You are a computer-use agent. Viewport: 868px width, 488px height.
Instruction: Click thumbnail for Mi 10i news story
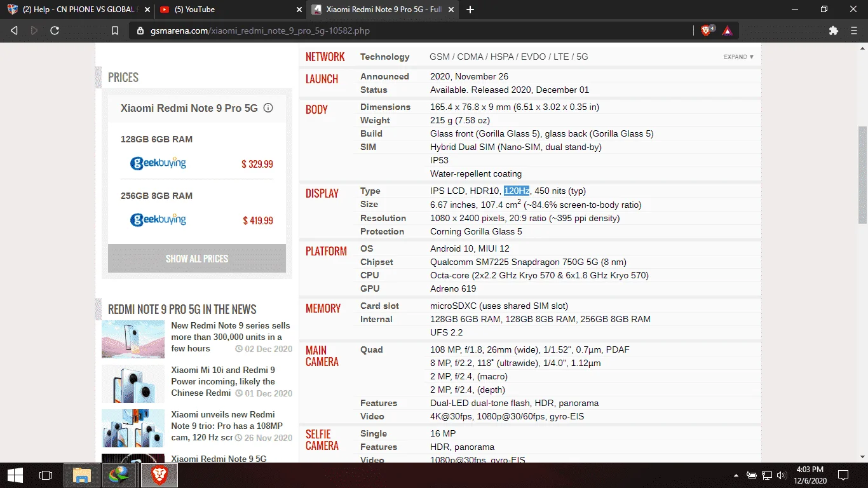tap(133, 384)
